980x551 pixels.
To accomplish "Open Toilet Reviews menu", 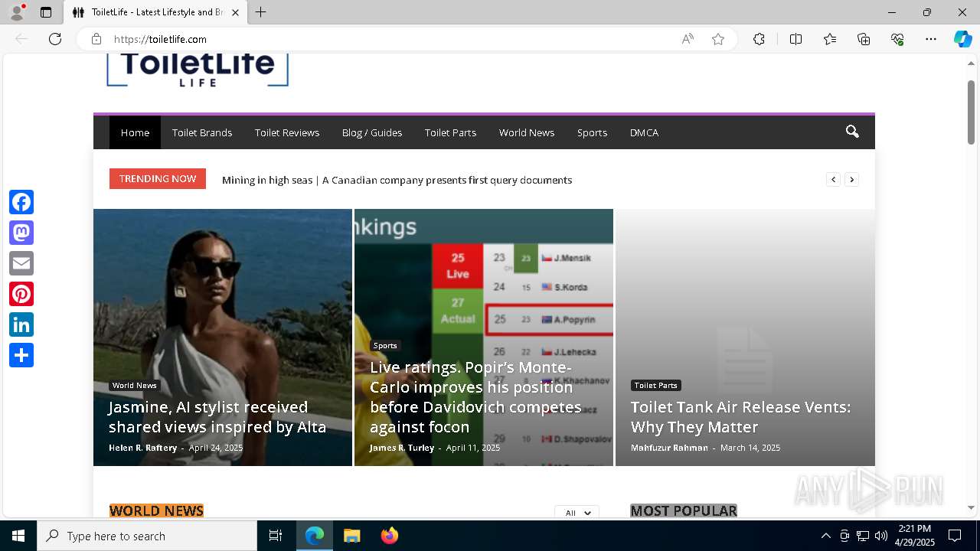I will 287,132.
